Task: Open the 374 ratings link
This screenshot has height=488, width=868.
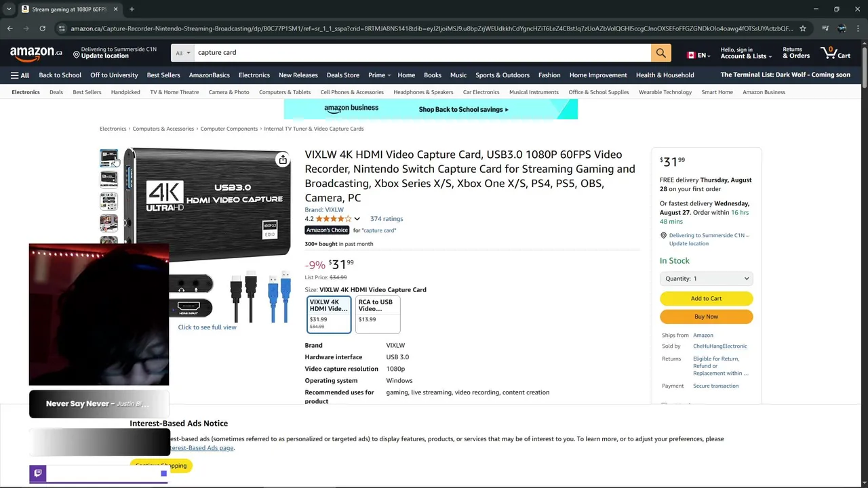Action: pyautogui.click(x=387, y=219)
